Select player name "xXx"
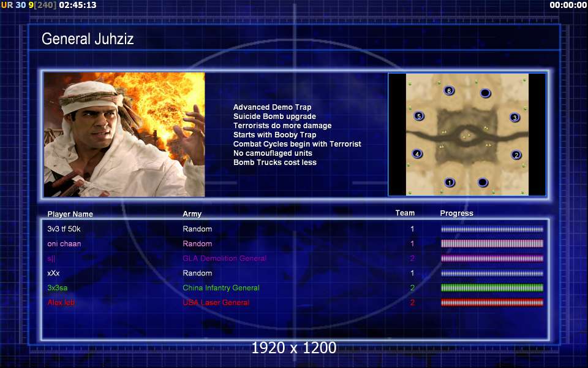The image size is (588, 368). (x=53, y=273)
